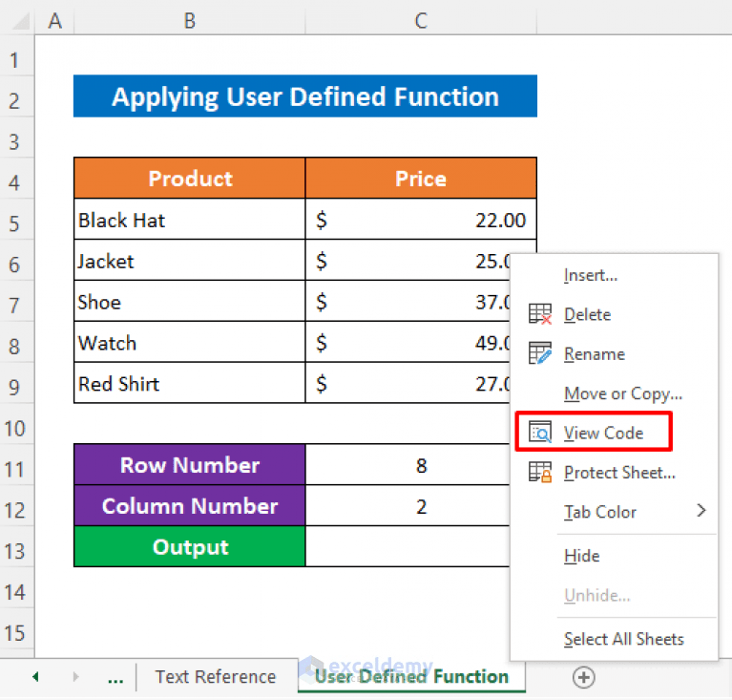Select the cell containing value 8
The height and width of the screenshot is (700, 732).
tap(408, 464)
